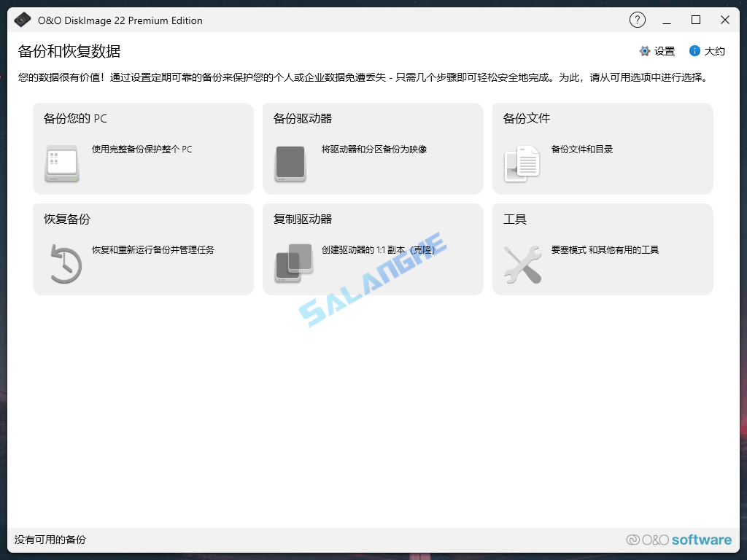Screen dimensions: 747x560
Task: Start a file and directory backup via 备份文件
Action: [603, 148]
